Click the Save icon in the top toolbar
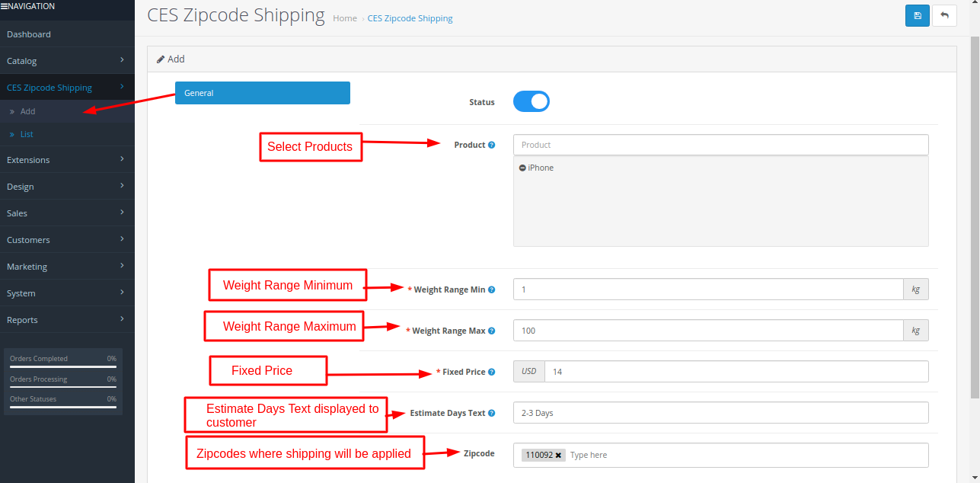 (x=917, y=15)
